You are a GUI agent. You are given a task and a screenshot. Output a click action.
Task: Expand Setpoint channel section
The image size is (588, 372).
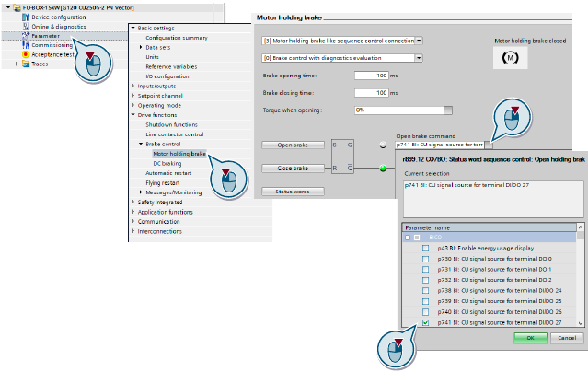pos(133,96)
